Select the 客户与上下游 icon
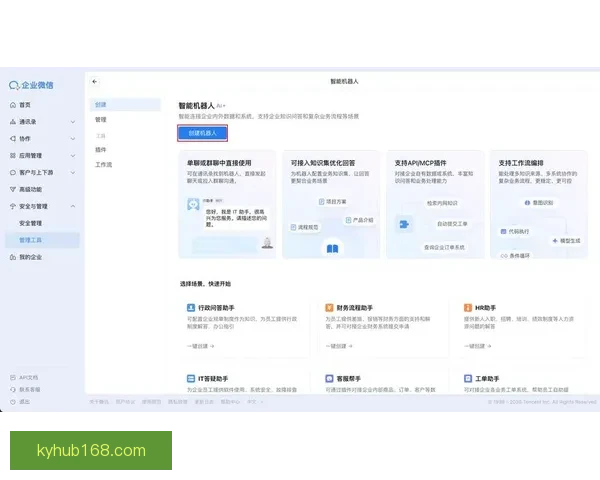This screenshot has width=600, height=480. tap(13, 173)
